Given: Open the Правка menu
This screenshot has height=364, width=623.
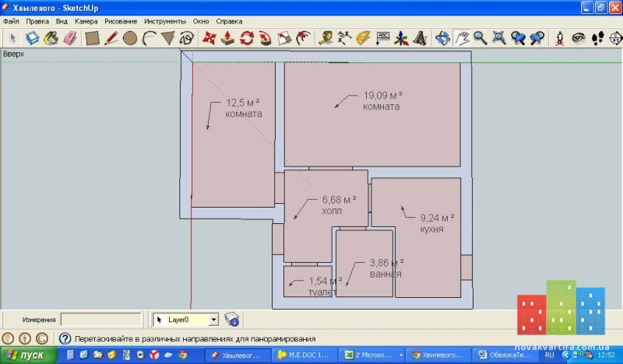Looking at the screenshot, I should pos(37,22).
